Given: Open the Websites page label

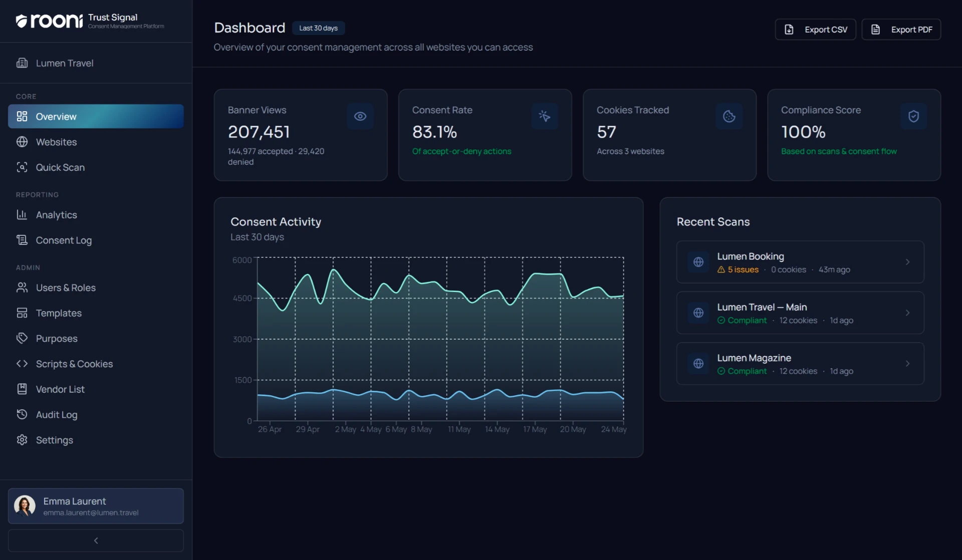Looking at the screenshot, I should click(x=56, y=142).
